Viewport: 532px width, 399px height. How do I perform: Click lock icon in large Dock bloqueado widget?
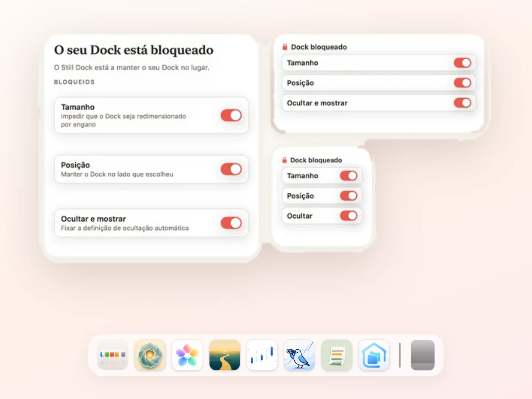[x=285, y=47]
